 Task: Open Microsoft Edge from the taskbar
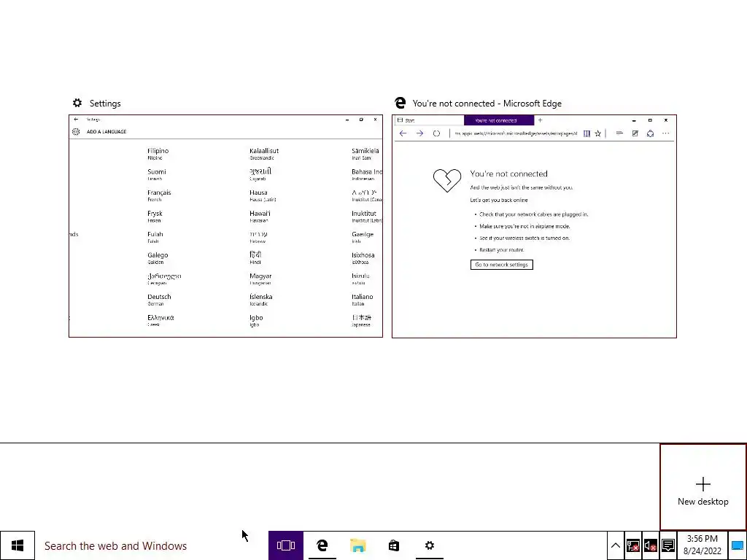(322, 545)
